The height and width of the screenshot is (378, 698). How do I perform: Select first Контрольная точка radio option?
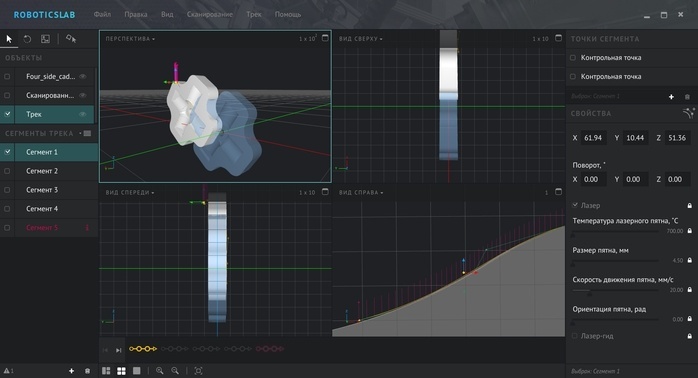coord(573,58)
